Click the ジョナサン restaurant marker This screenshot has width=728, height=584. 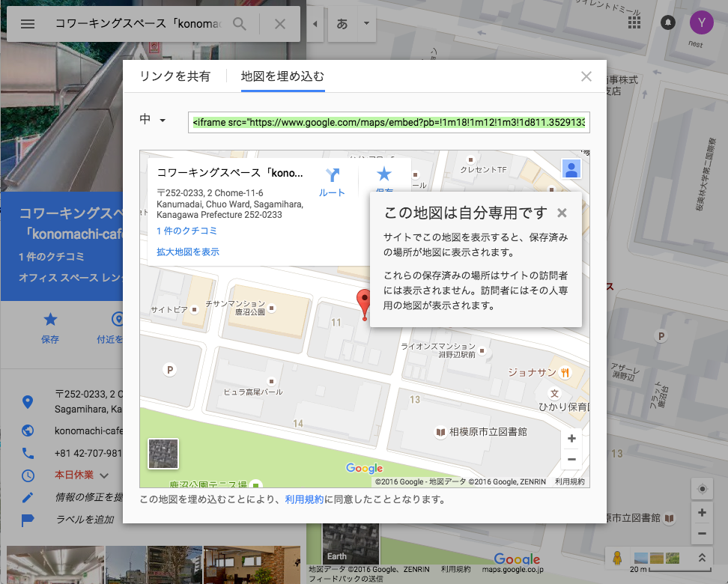point(565,372)
